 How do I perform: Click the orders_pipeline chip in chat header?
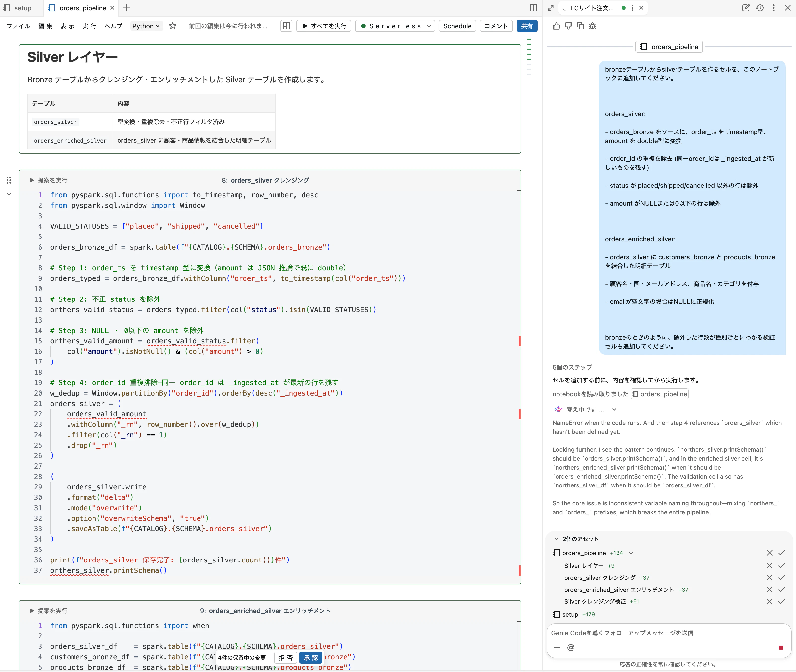pyautogui.click(x=669, y=47)
